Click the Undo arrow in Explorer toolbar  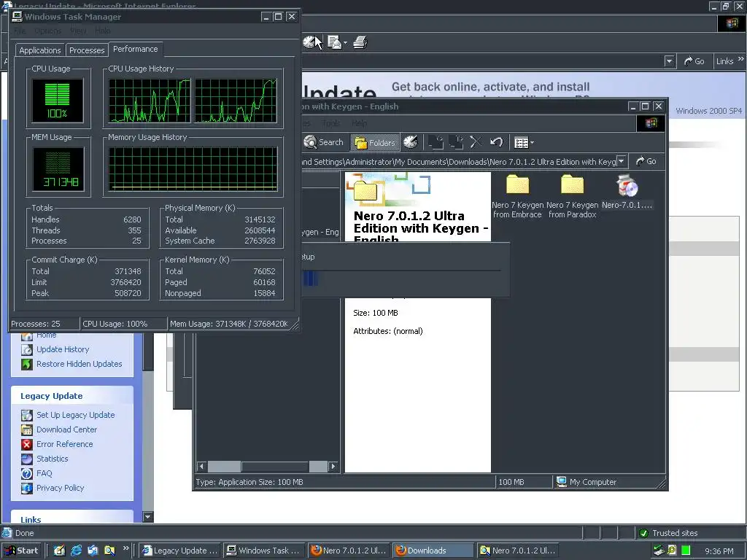click(x=496, y=142)
